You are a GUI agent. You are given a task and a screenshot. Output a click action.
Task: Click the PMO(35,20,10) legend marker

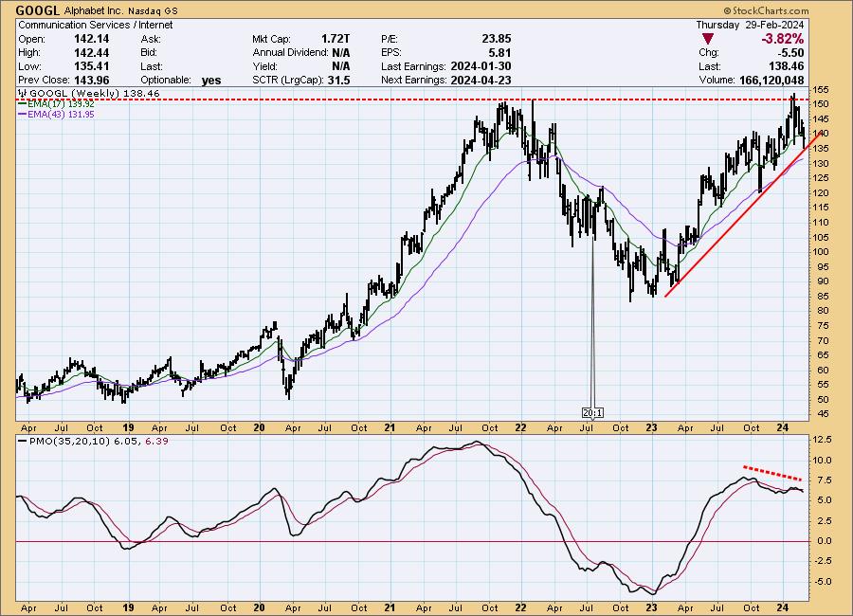23,444
